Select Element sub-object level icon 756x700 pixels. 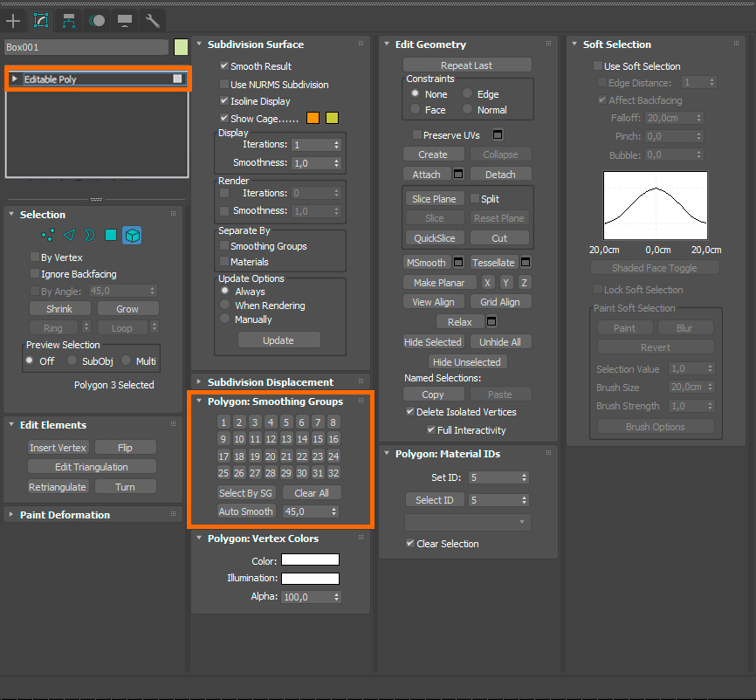[132, 235]
